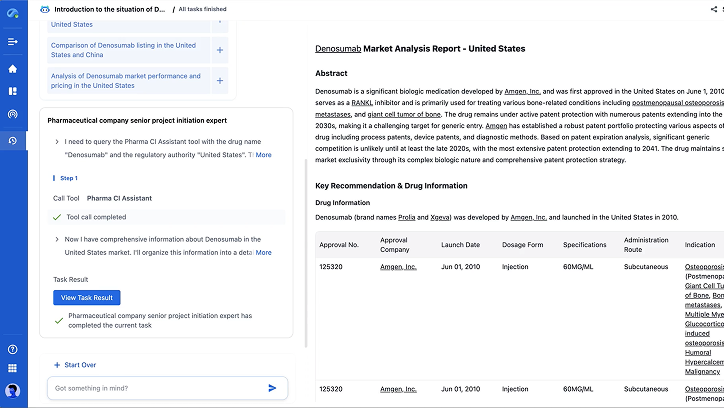
Task: Show More of the 'I need to query' text
Action: 264,155
